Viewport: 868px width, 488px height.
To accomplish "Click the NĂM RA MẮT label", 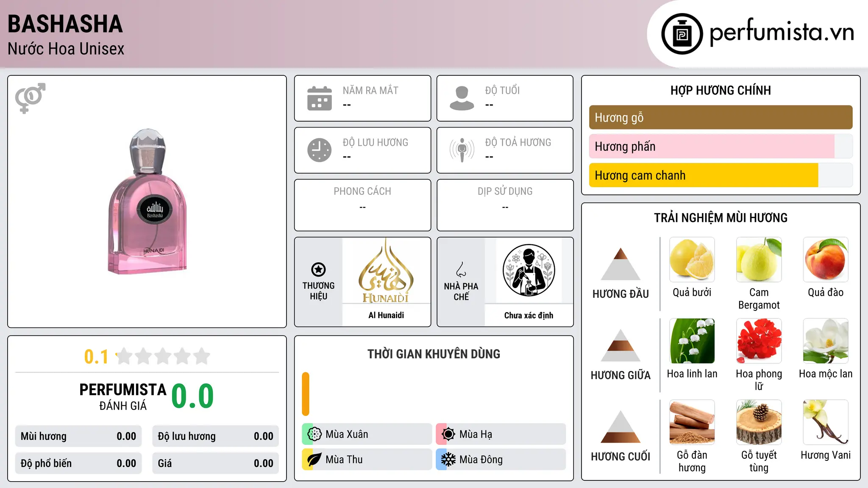I will pyautogui.click(x=370, y=90).
